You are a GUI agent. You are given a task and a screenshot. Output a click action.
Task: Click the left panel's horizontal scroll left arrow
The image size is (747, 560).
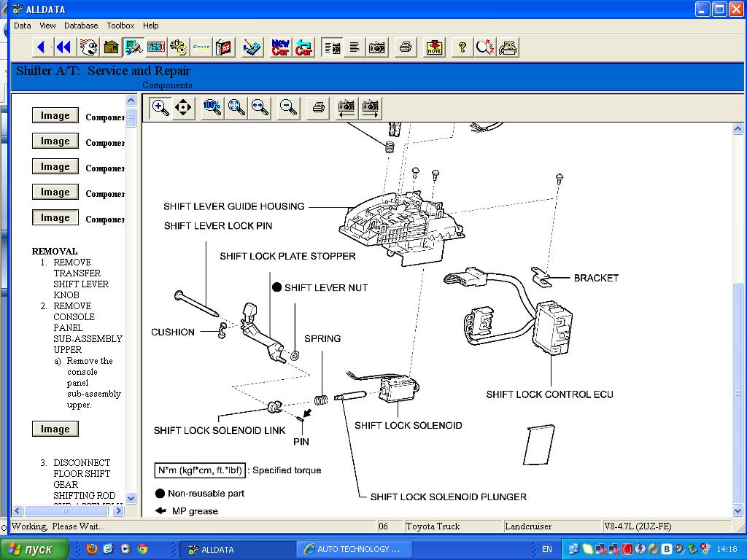[18, 511]
